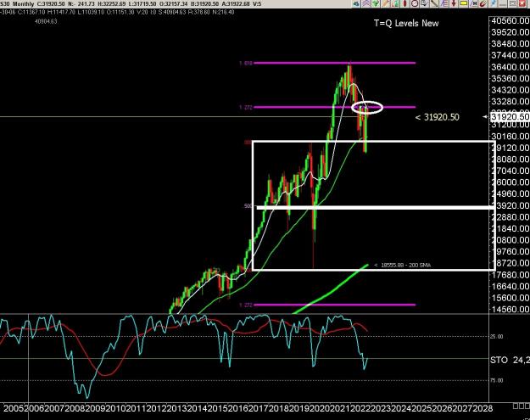Click the red down-arrow toolbar icon
Screen dimensions: 530x420
454,3
